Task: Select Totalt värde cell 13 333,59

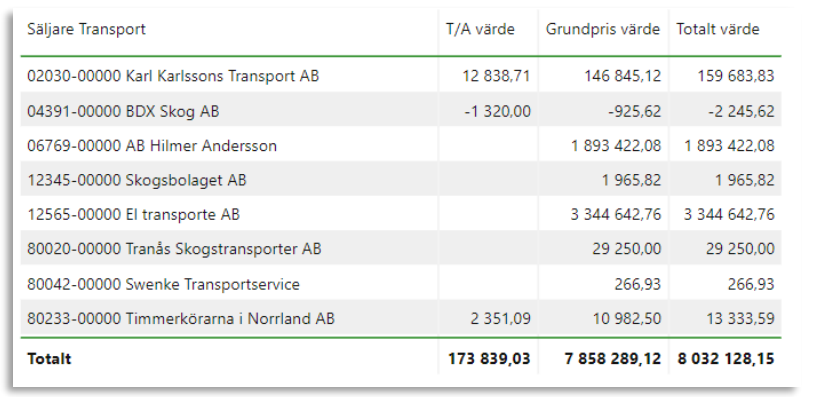Action: coord(740,318)
